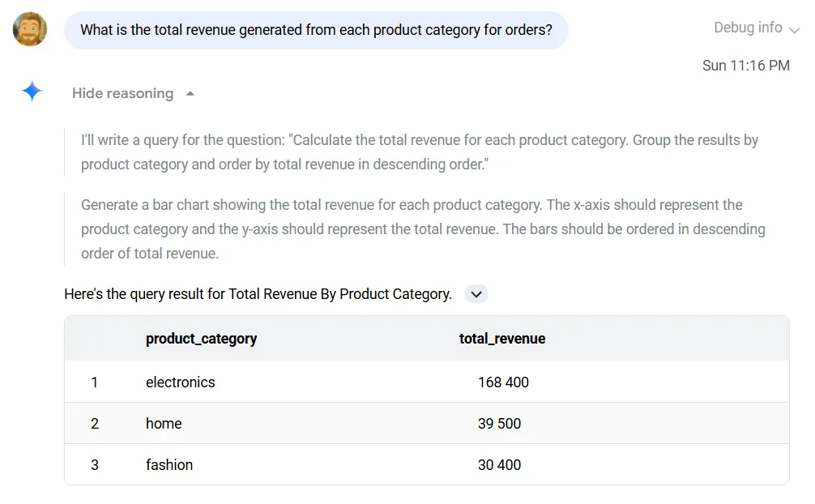Click the 168 400 revenue value
The width and height of the screenshot is (815, 504).
503,382
